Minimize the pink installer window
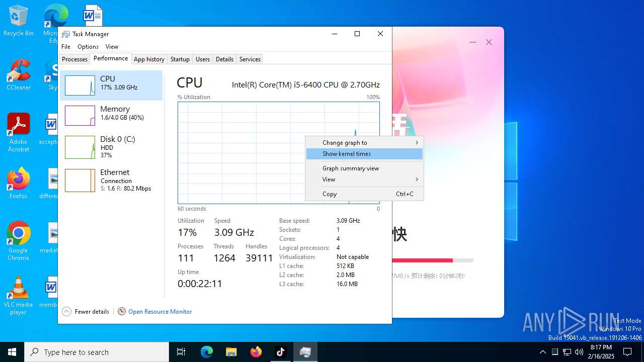The image size is (644, 362). (472, 42)
